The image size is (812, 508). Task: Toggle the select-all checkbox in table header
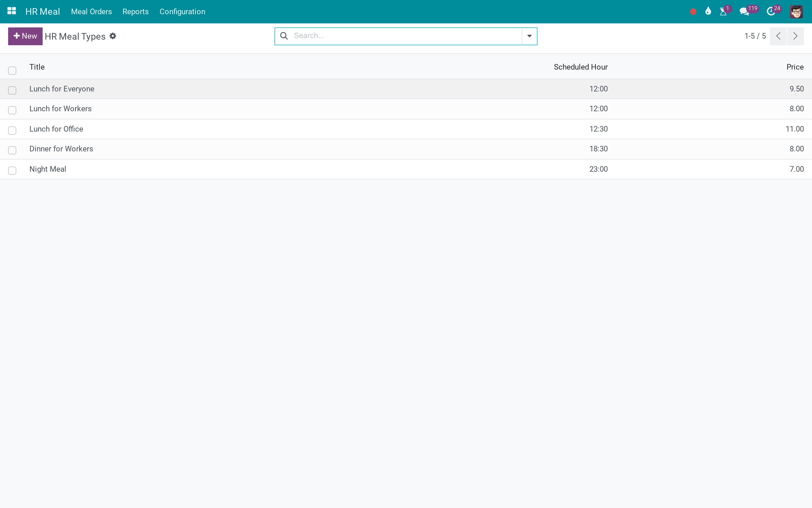click(12, 71)
